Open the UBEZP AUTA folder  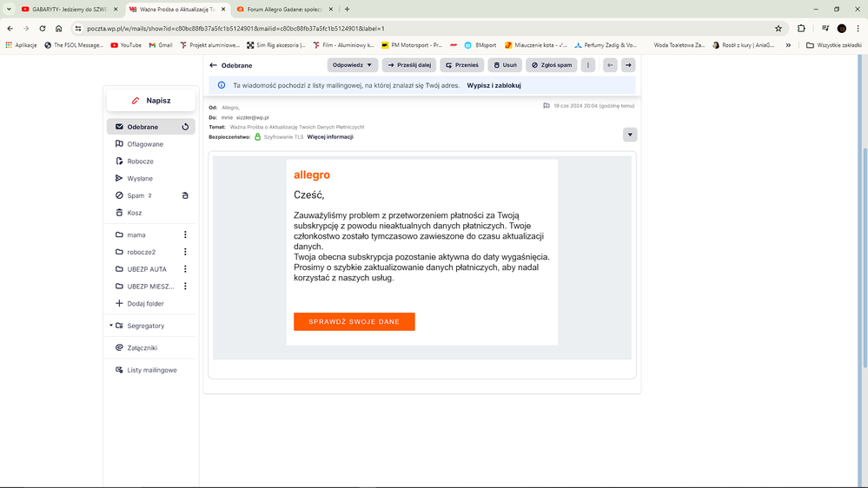(147, 269)
